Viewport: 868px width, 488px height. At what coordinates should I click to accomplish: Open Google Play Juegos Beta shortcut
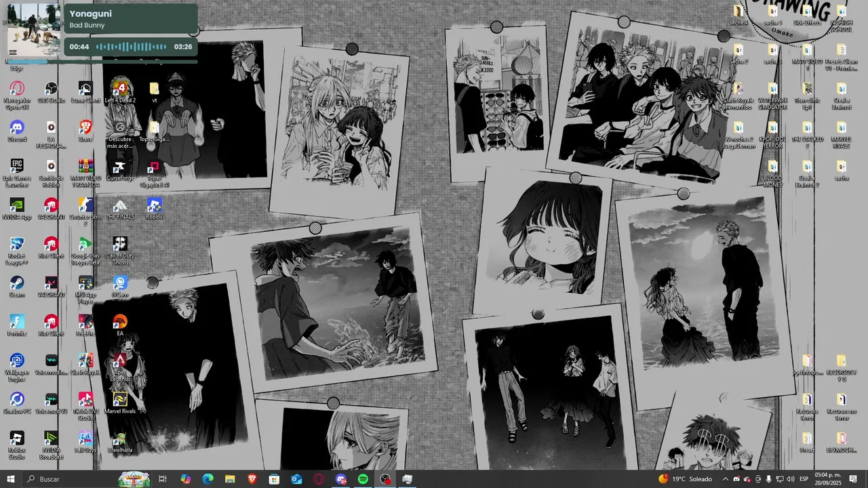(85, 251)
